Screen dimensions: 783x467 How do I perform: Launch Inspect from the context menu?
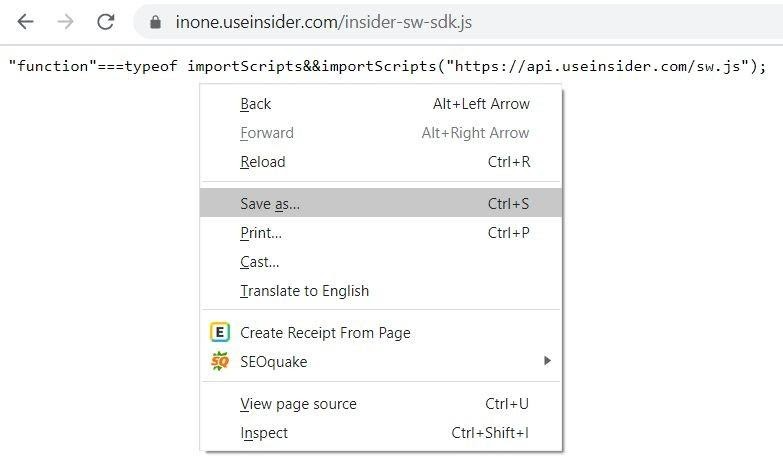click(x=264, y=433)
